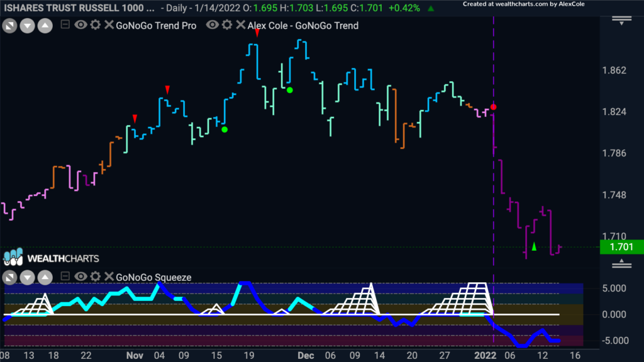The width and height of the screenshot is (644, 362).
Task: Remove the GoNoGo Squeeze indicator
Action: [109, 277]
